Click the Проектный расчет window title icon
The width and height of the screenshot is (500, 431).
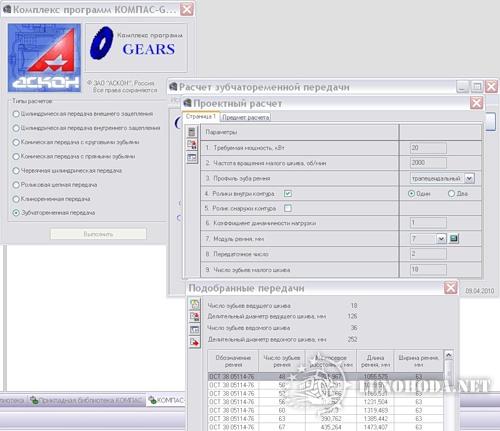point(187,103)
